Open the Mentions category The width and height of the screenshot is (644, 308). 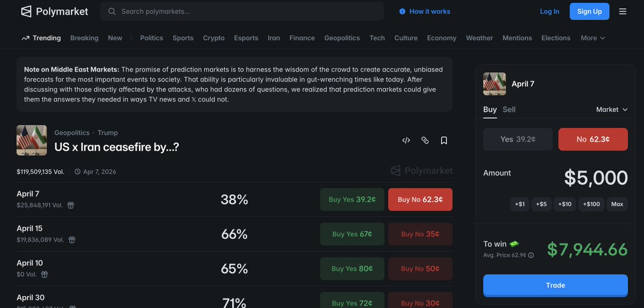pyautogui.click(x=517, y=38)
